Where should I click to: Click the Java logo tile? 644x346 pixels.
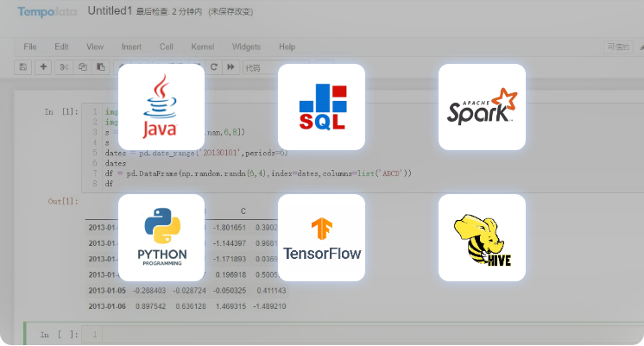tap(161, 107)
